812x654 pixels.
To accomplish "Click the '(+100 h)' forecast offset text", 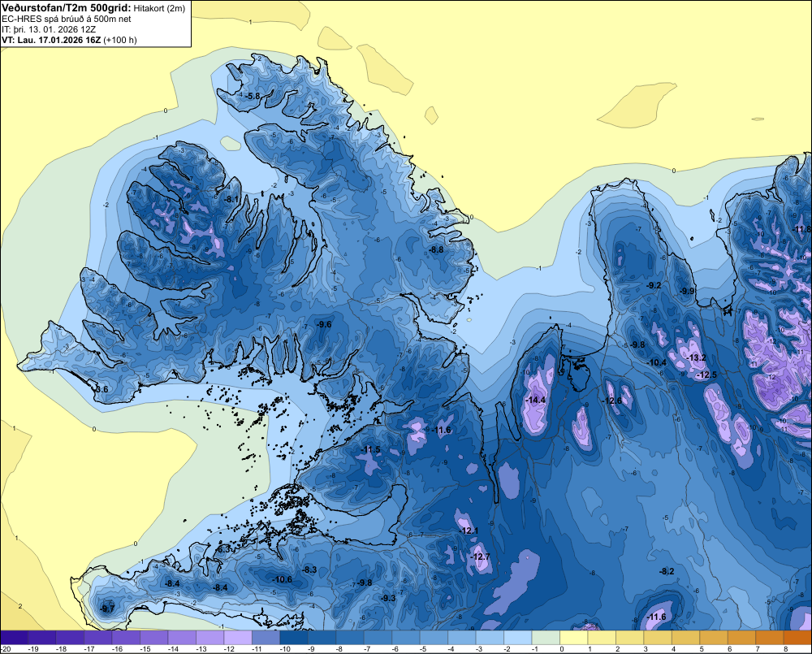I will click(x=120, y=40).
